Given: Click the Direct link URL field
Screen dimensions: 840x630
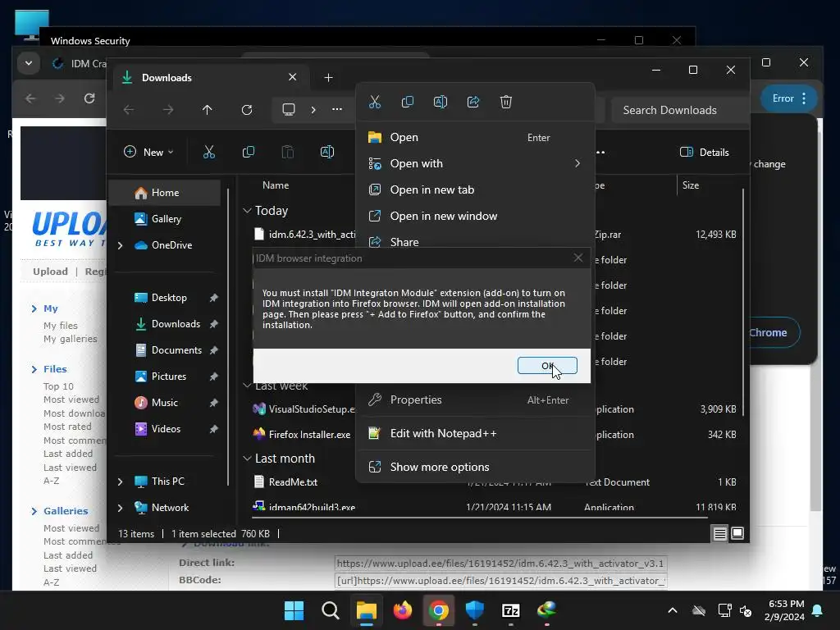Looking at the screenshot, I should point(501,563).
